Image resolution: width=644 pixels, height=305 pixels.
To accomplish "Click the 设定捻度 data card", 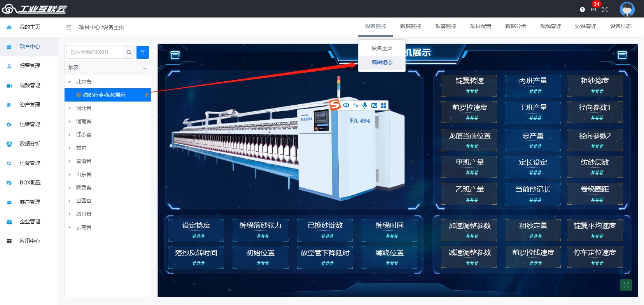I will (196, 230).
